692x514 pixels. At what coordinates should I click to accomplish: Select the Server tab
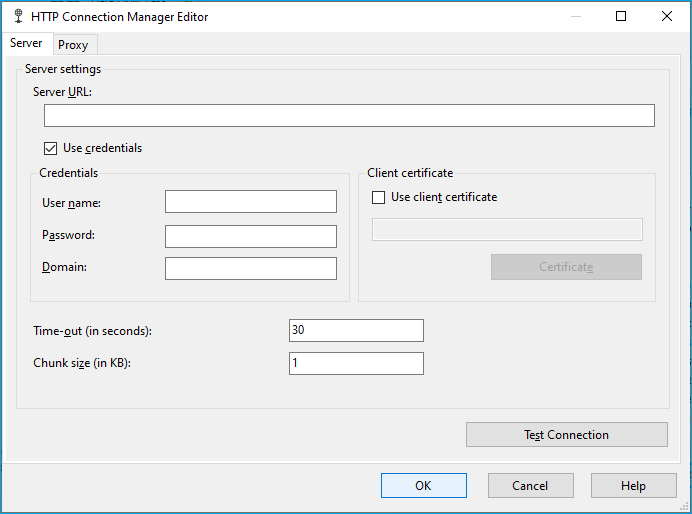(26, 43)
